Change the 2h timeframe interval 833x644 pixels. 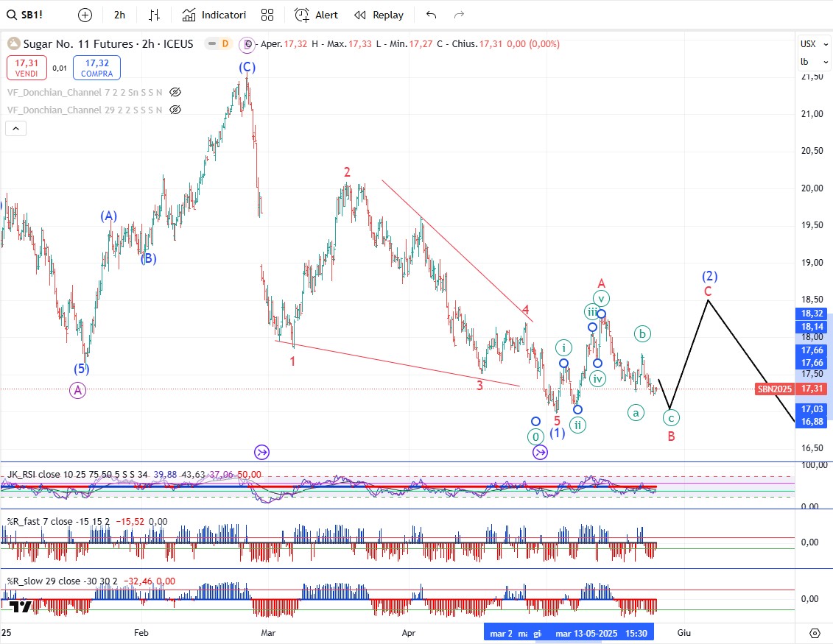pos(119,15)
